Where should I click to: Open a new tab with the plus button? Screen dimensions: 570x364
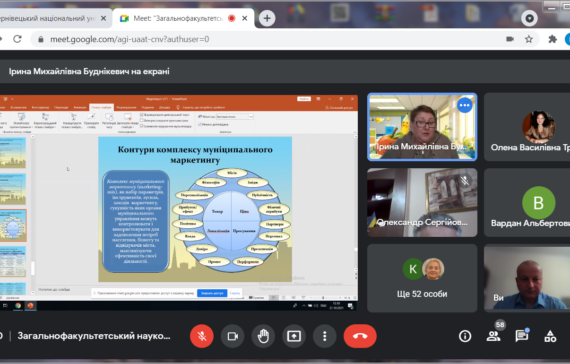point(267,18)
